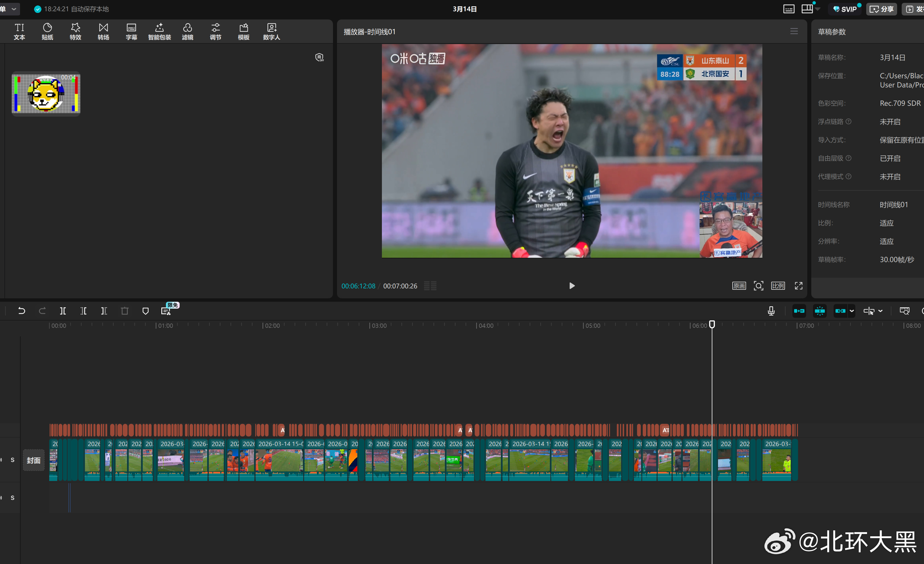Click the 封面 cover button
This screenshot has height=564, width=924.
click(33, 460)
